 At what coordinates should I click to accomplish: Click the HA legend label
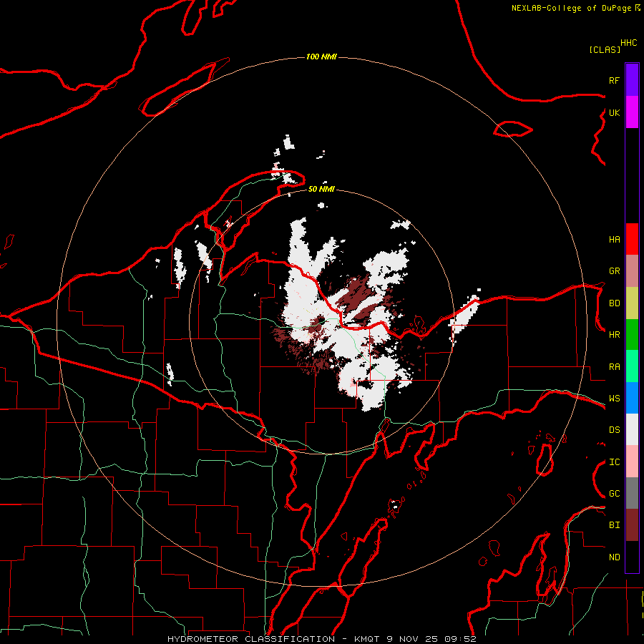pos(614,239)
